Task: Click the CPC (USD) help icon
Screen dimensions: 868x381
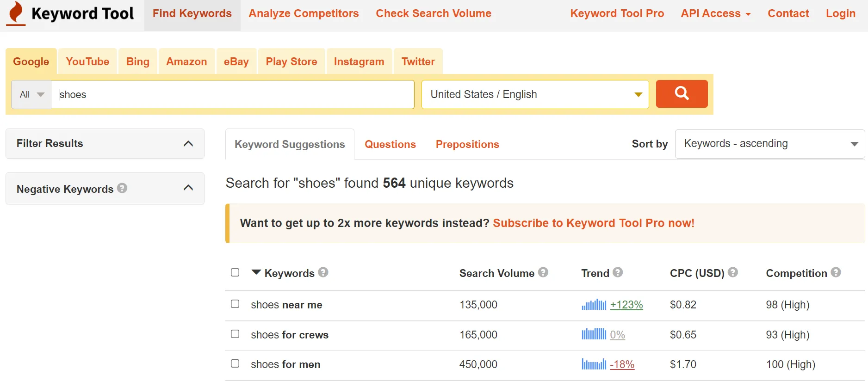Action: [732, 272]
